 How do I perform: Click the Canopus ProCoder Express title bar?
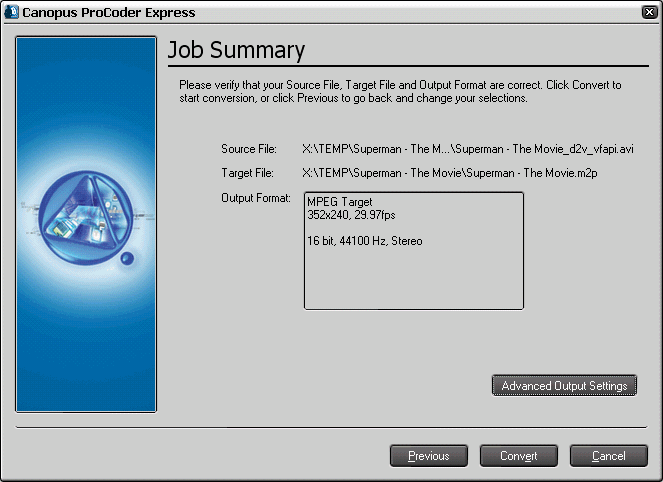[300, 13]
